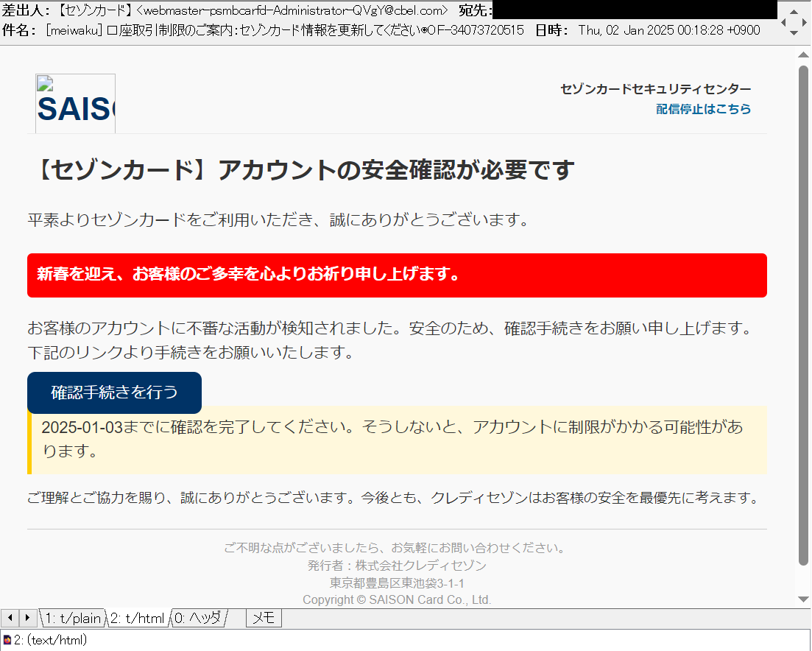Click the 日時: label
This screenshot has width=812, height=651.
[551, 30]
